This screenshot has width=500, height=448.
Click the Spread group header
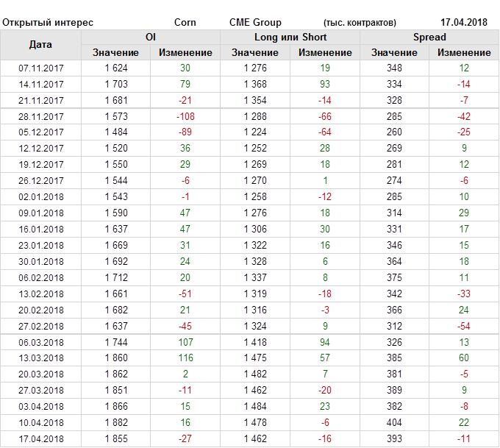(x=429, y=37)
